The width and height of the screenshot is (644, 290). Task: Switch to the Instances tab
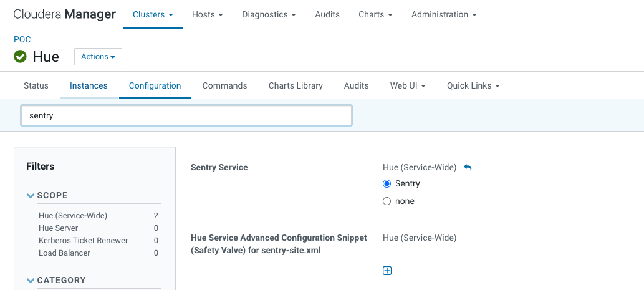click(x=89, y=85)
